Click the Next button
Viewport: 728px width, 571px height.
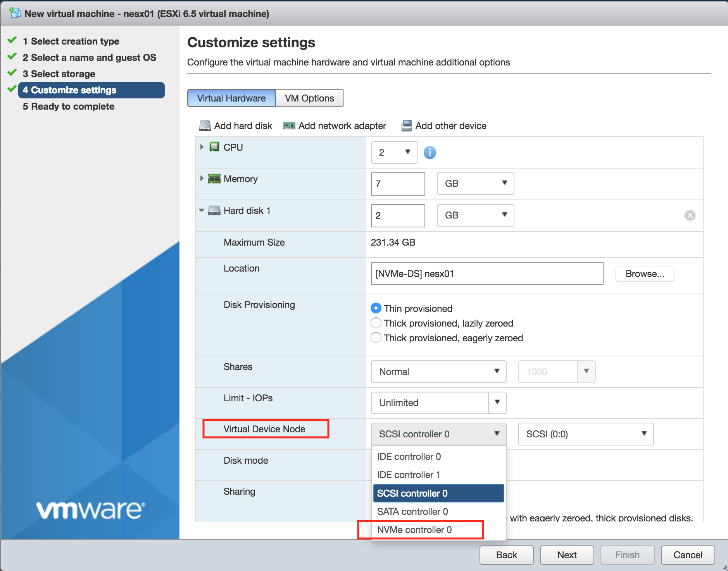pyautogui.click(x=567, y=555)
